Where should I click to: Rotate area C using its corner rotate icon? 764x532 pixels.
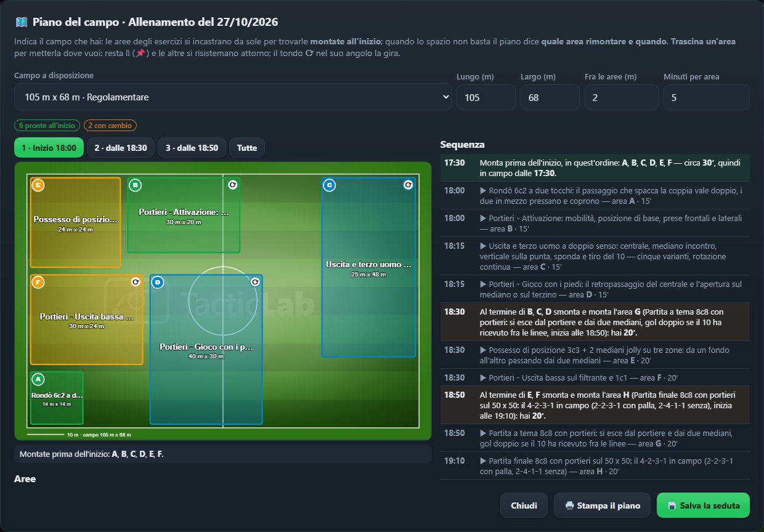408,185
